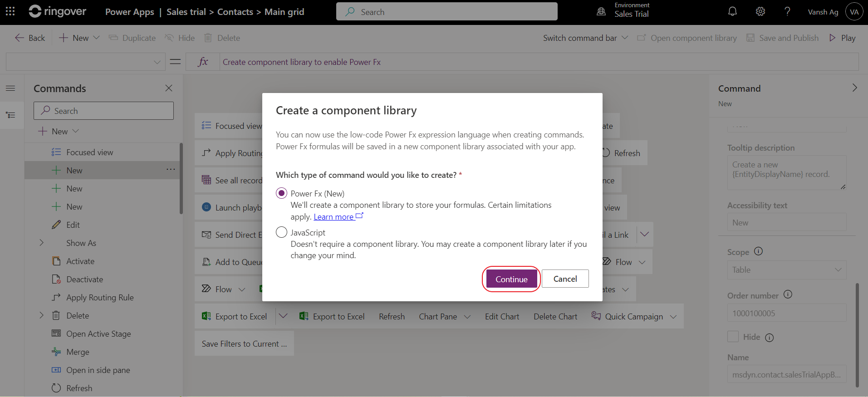Click the equals sign icon beside the formula bar
Image resolution: width=868 pixels, height=397 pixels.
click(175, 62)
